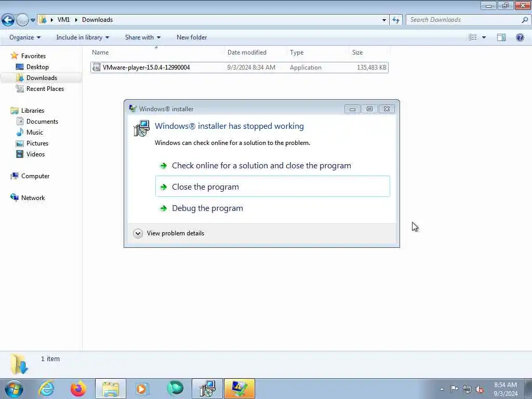This screenshot has height=399, width=532.
Task: Expand View problem details
Action: coord(169,233)
